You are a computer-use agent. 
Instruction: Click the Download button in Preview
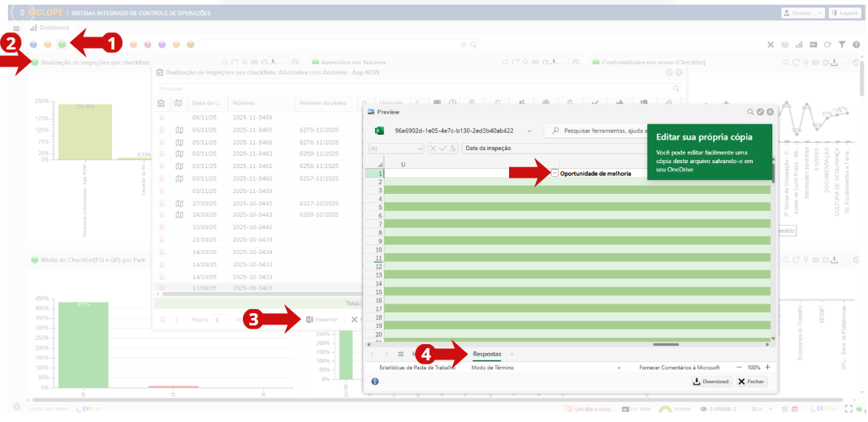tap(710, 381)
